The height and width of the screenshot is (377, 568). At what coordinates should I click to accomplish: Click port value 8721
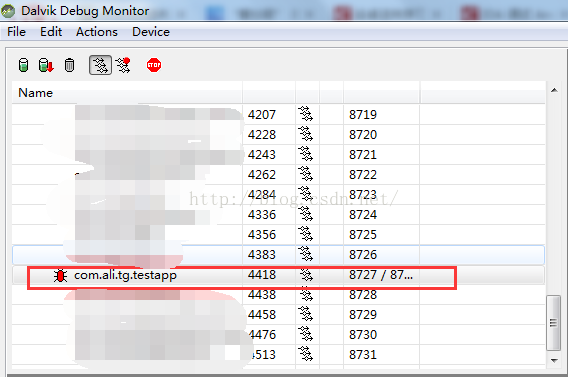363,155
